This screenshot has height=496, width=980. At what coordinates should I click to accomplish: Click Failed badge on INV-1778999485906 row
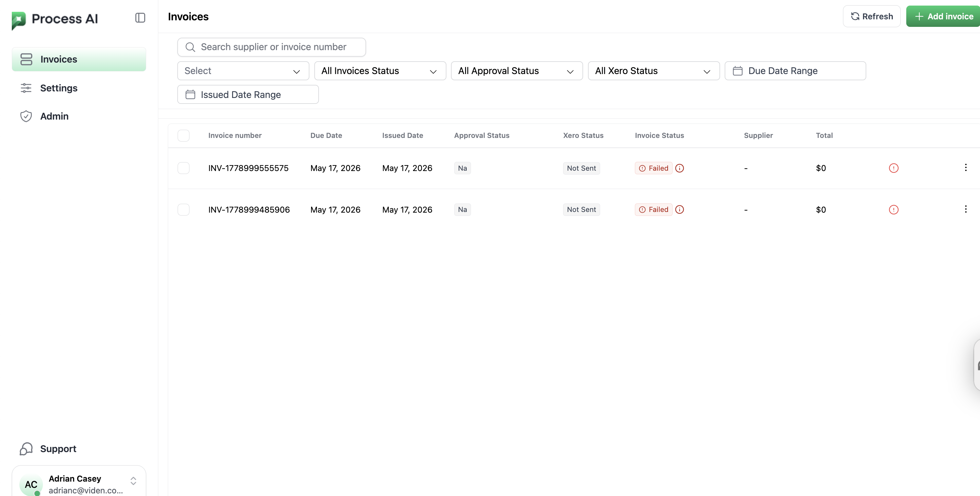[654, 210]
